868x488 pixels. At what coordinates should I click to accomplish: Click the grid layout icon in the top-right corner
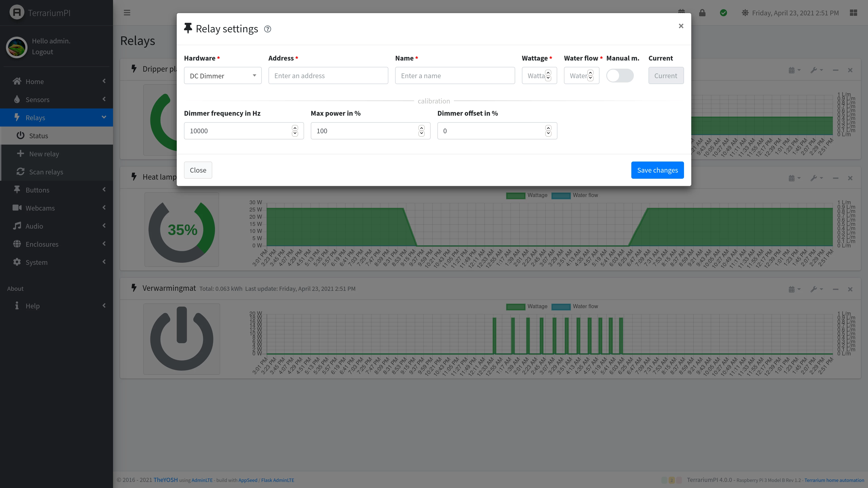[853, 13]
